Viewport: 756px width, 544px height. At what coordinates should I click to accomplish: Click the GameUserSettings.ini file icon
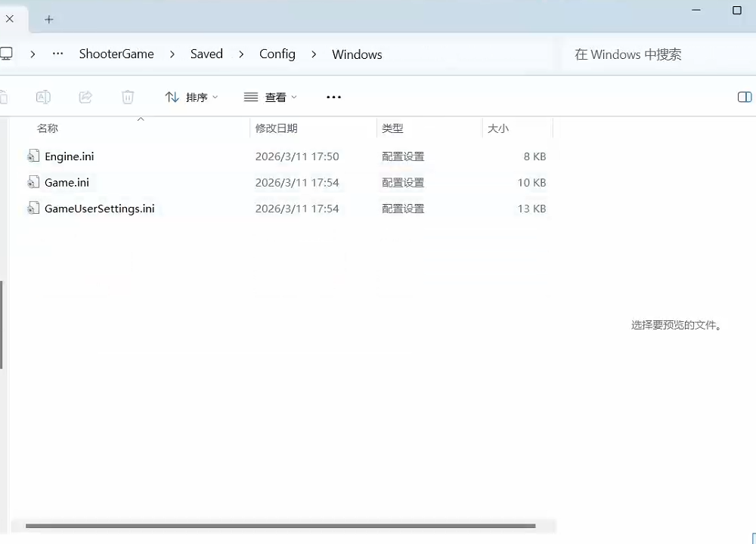pos(33,209)
